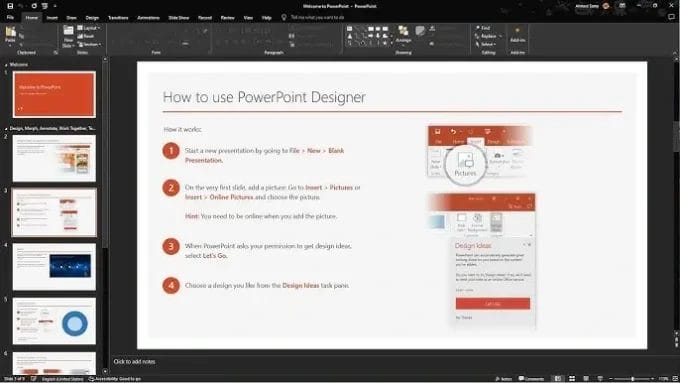Click the Reset button in Slides group
The width and height of the screenshot is (680, 383).
(86, 36)
